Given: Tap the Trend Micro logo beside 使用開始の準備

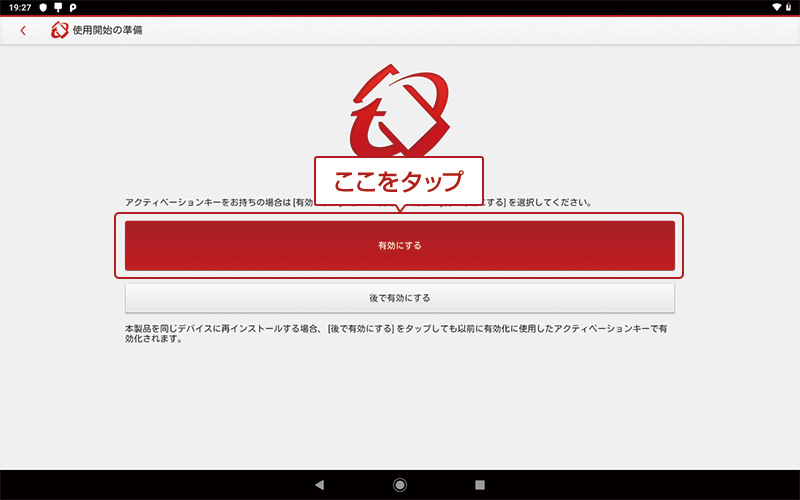Looking at the screenshot, I should (x=59, y=30).
